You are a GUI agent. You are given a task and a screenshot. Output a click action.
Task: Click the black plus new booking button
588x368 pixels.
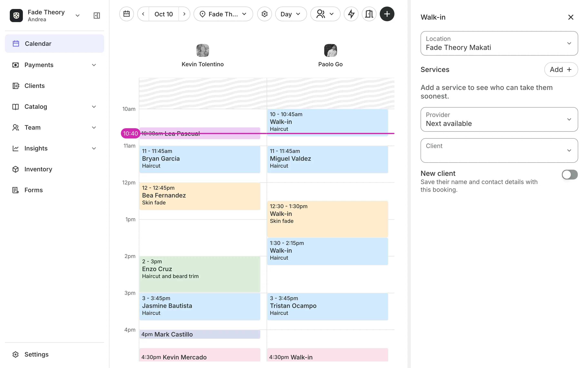(387, 14)
